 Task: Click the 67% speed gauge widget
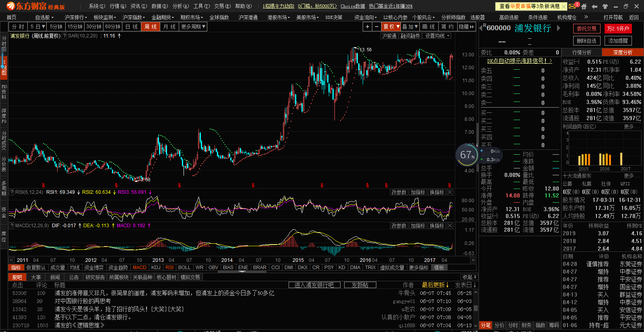(x=467, y=155)
